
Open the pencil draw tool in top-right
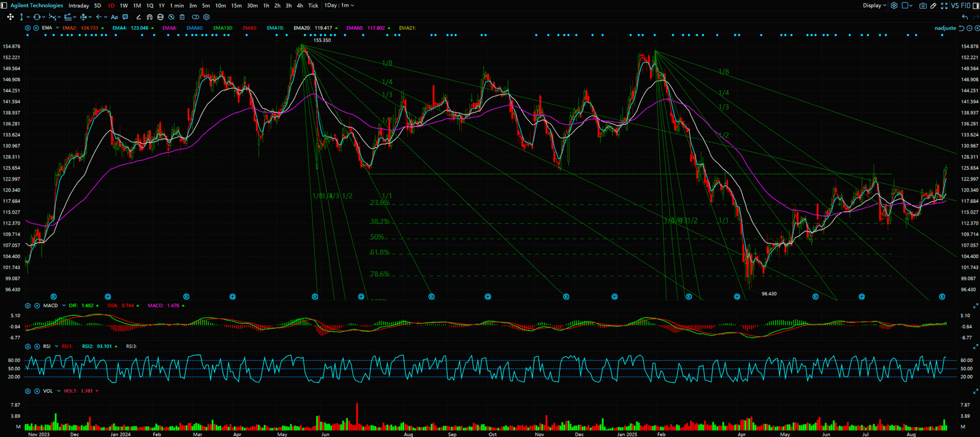click(x=933, y=6)
